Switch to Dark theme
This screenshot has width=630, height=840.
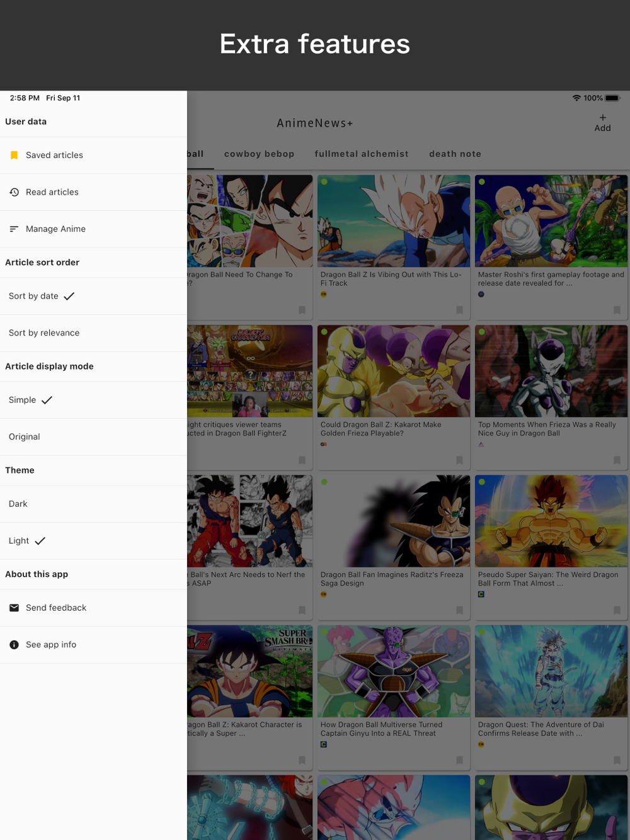click(x=93, y=504)
